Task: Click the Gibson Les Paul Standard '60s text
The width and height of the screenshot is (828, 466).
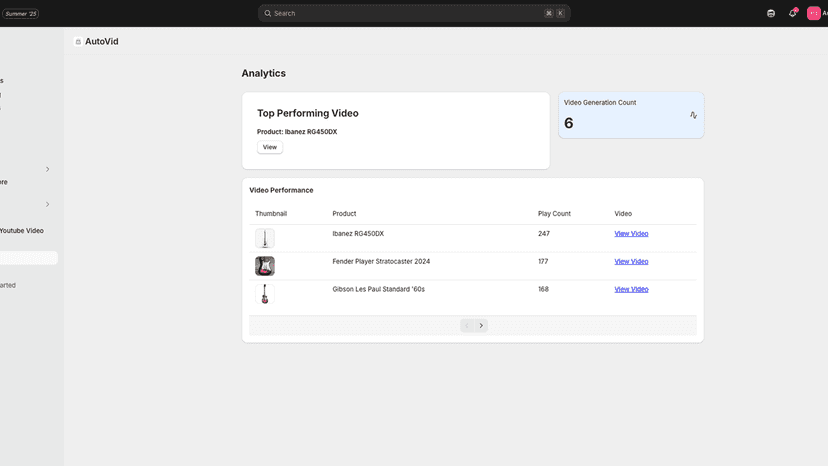Action: 379,290
